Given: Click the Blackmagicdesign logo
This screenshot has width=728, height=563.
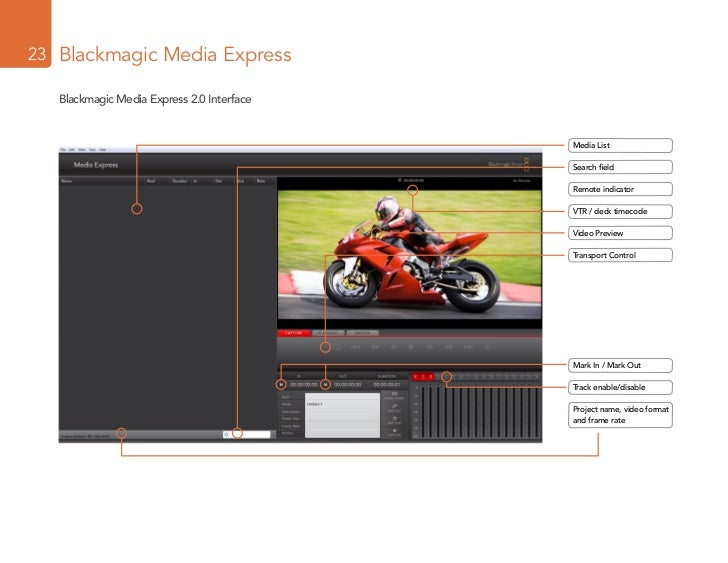Looking at the screenshot, I should click(508, 164).
